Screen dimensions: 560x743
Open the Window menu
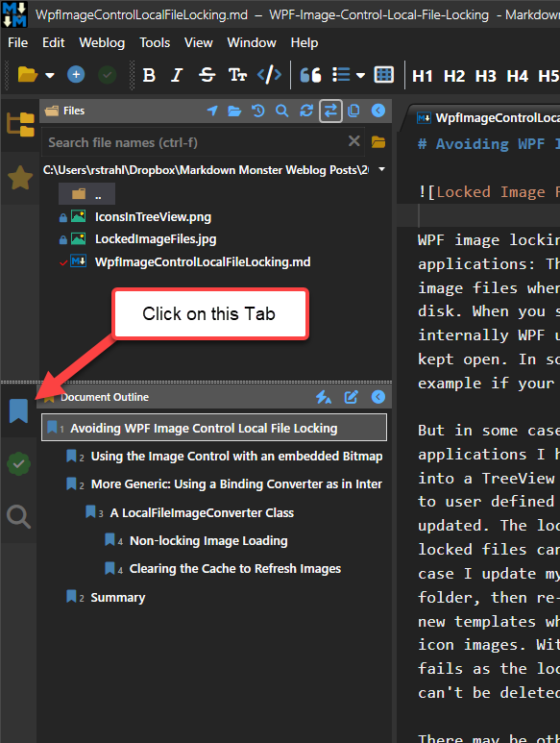coord(252,42)
